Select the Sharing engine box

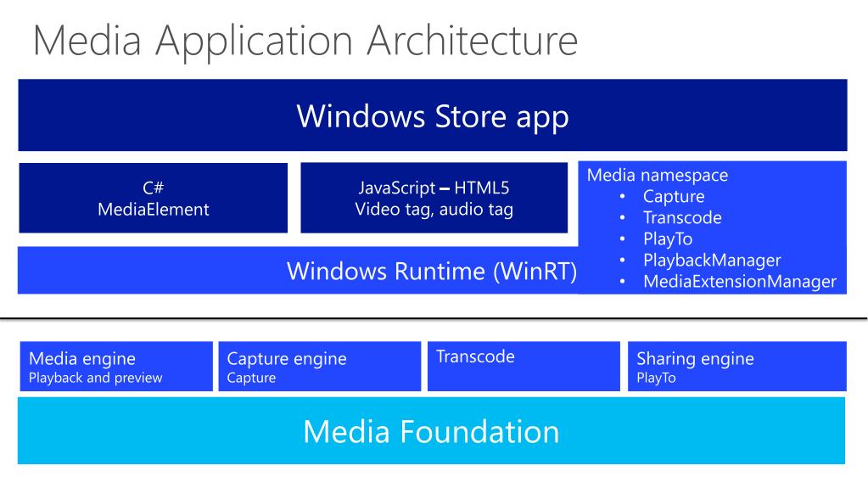(x=736, y=366)
